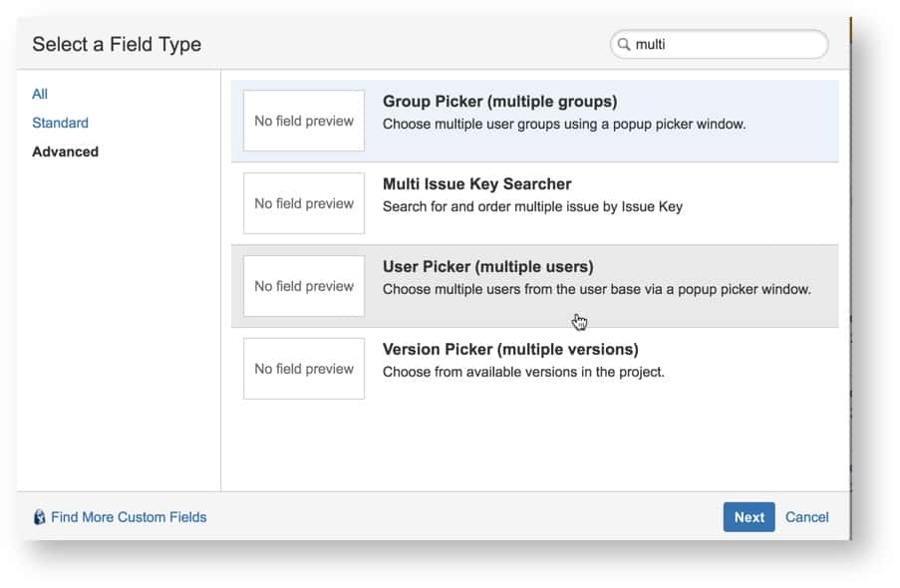The height and width of the screenshot is (588, 900).
Task: Switch to the Standard field category
Action: coord(60,123)
